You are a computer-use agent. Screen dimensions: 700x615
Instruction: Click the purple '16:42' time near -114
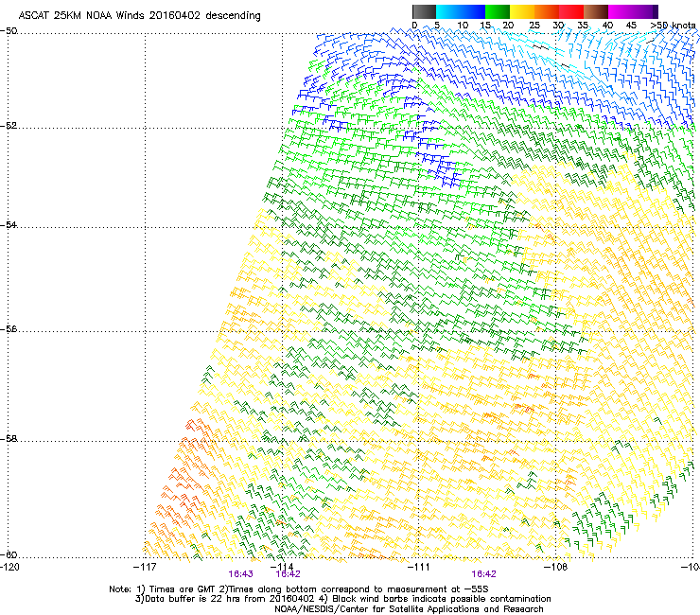point(288,574)
